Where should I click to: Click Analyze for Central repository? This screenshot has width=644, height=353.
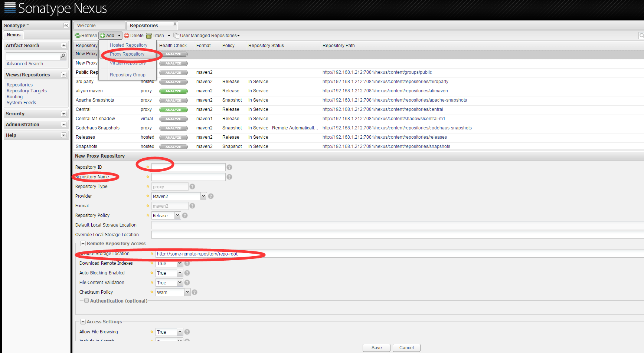pos(173,110)
